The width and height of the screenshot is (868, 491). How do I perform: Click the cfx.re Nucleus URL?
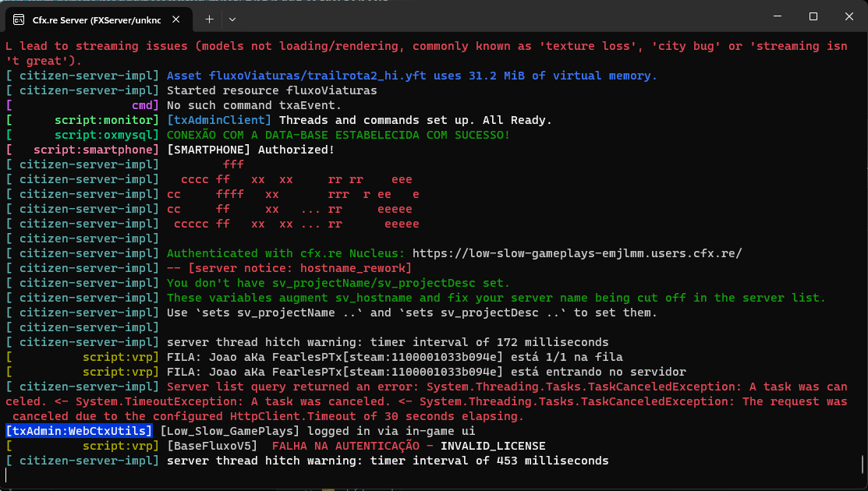coord(577,253)
